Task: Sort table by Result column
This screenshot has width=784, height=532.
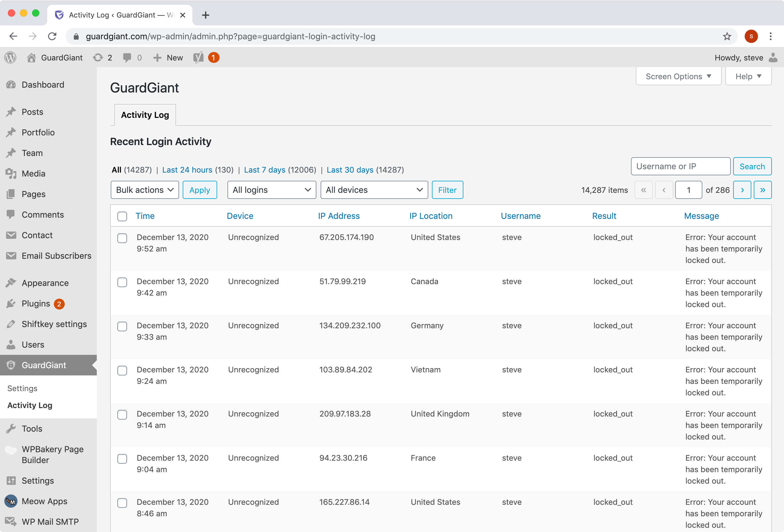Action: [x=604, y=216]
